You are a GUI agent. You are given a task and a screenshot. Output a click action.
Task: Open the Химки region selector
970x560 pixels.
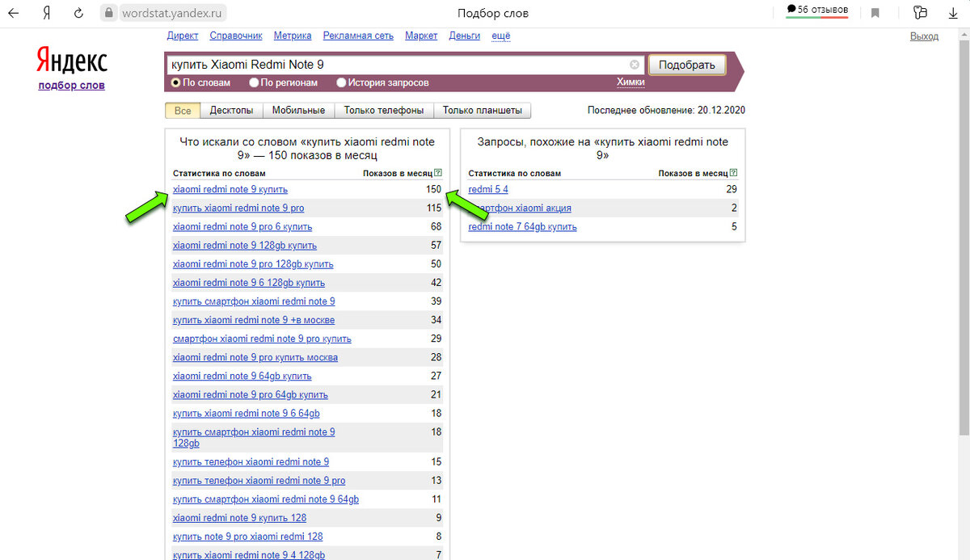tap(630, 82)
